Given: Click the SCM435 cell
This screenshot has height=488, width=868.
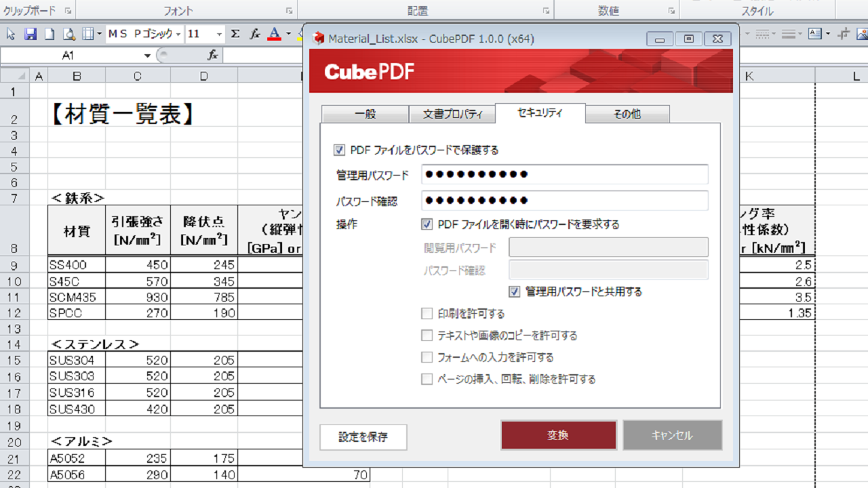Looking at the screenshot, I should 77,297.
